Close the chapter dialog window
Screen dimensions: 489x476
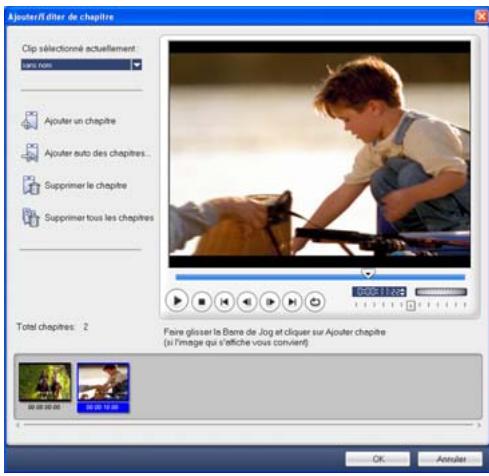(481, 16)
